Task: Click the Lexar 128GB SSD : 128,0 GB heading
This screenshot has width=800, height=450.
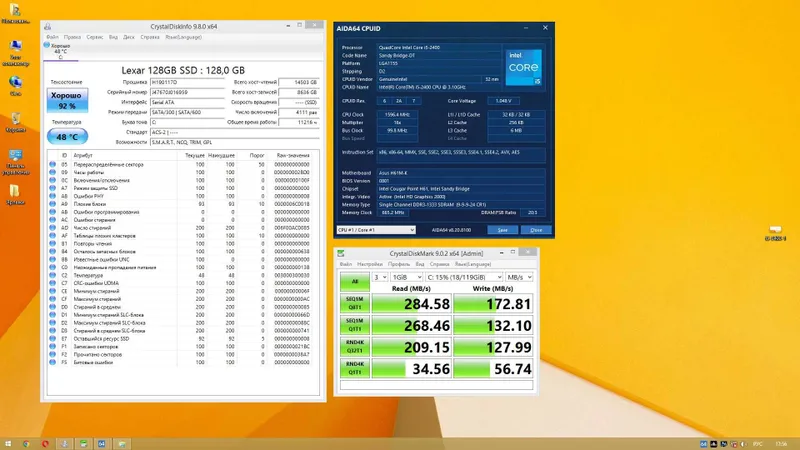Action: (x=183, y=70)
